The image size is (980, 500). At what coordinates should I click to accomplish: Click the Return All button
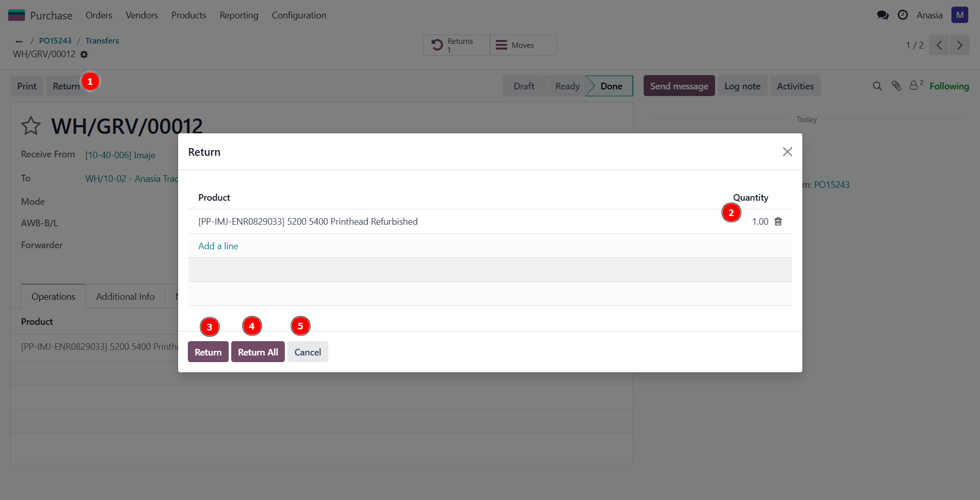[x=258, y=352]
